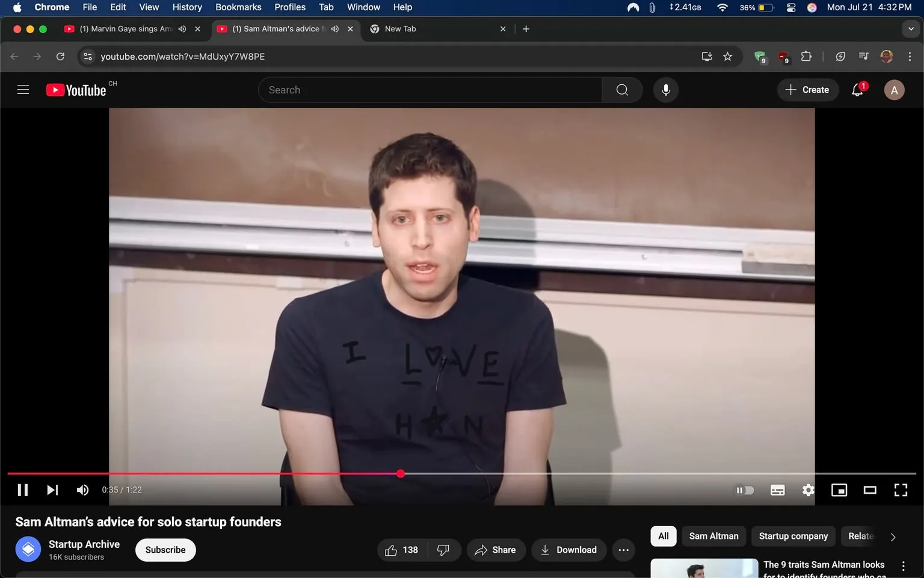Click the theater mode icon

[x=870, y=489]
